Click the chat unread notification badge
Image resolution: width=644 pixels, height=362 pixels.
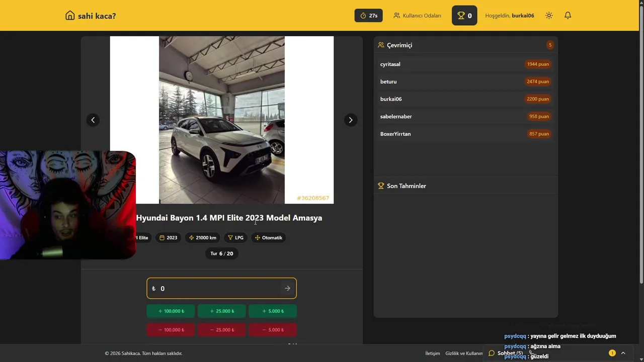pos(612,353)
